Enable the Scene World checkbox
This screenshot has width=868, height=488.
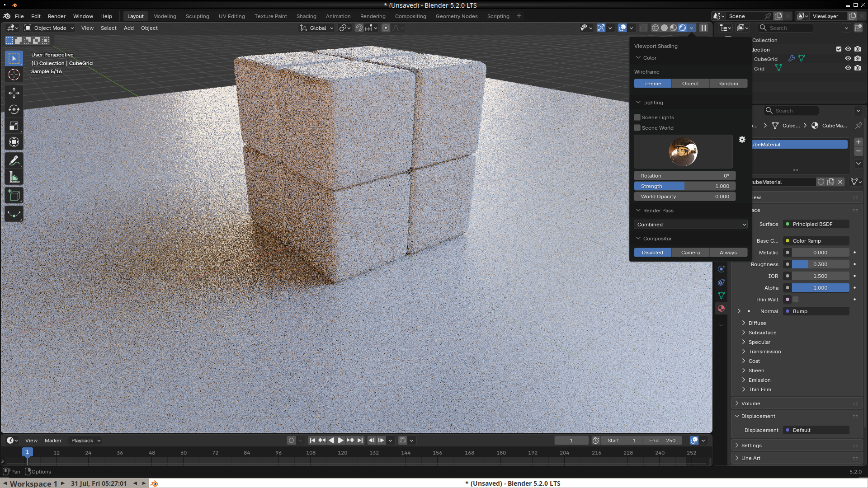pos(637,128)
